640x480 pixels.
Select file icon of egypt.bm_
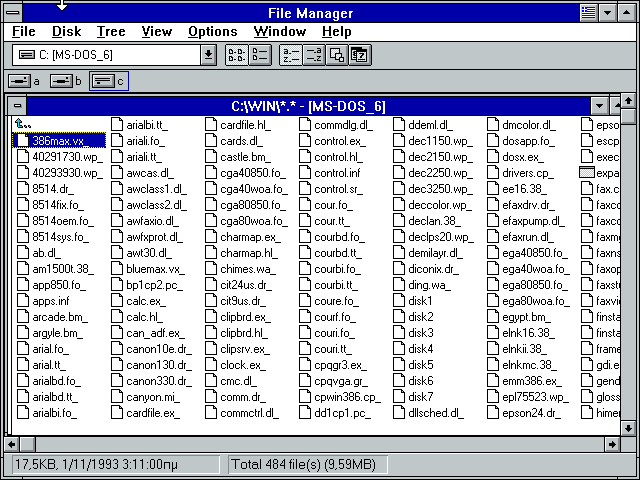point(493,317)
